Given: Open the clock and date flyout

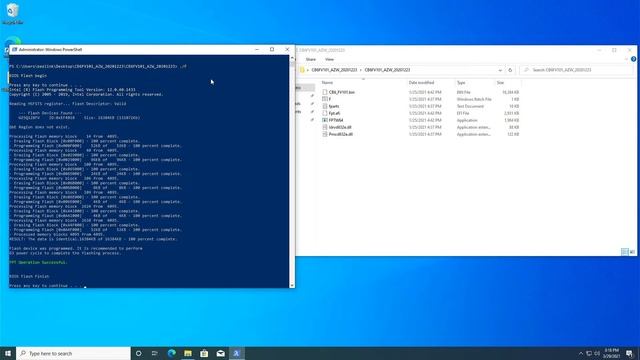Looking at the screenshot, I should tap(611, 353).
